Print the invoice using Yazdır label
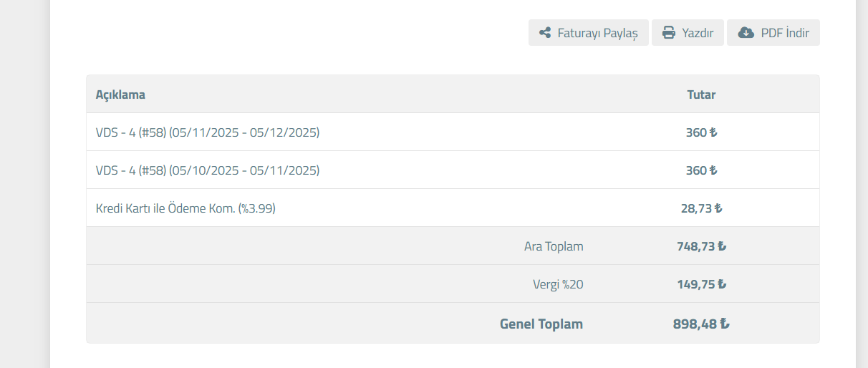 [698, 33]
